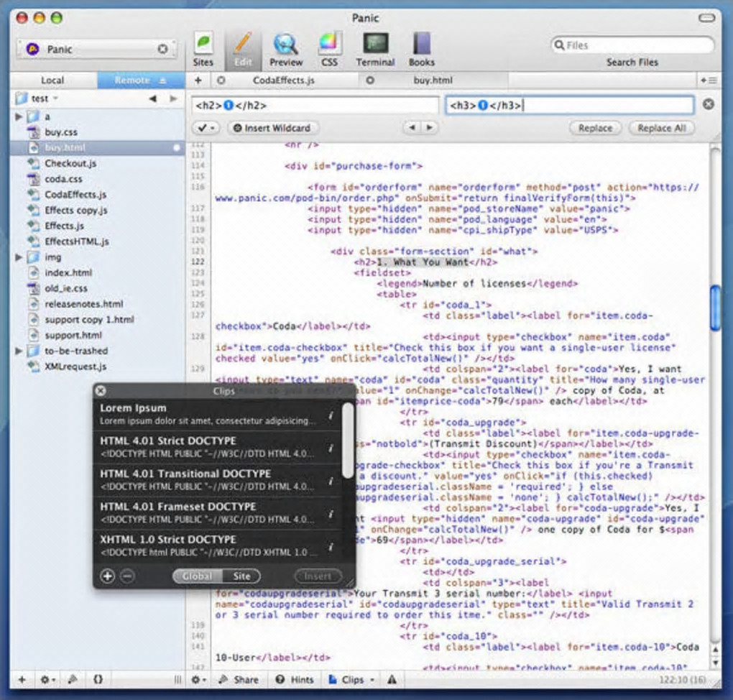This screenshot has width=733, height=700.
Task: Switch Clips scope to Site
Action: [241, 576]
